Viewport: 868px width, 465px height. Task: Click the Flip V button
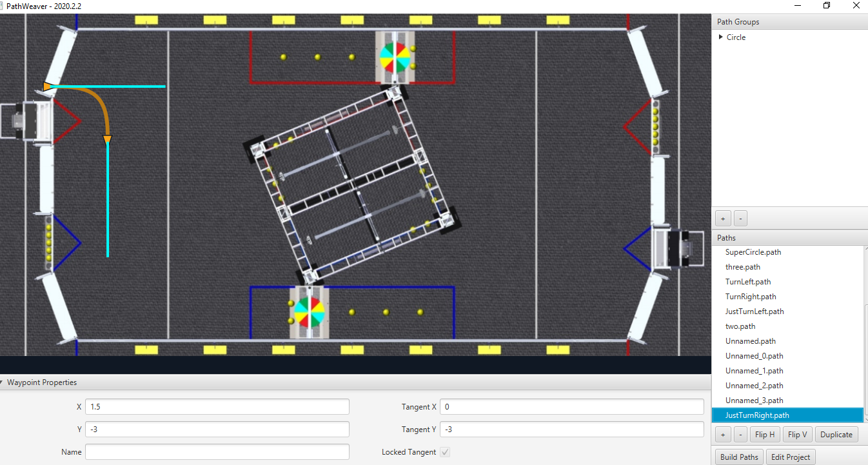coord(798,435)
